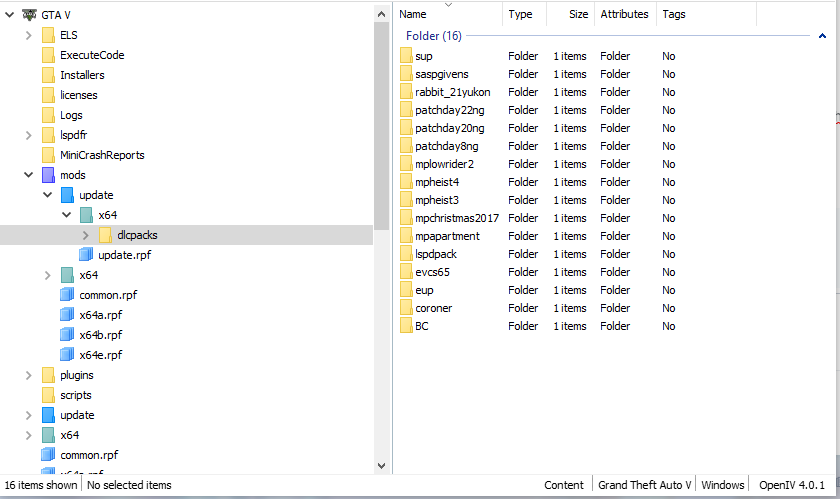Expand the ELS folder node
This screenshot has width=840, height=499.
click(29, 35)
